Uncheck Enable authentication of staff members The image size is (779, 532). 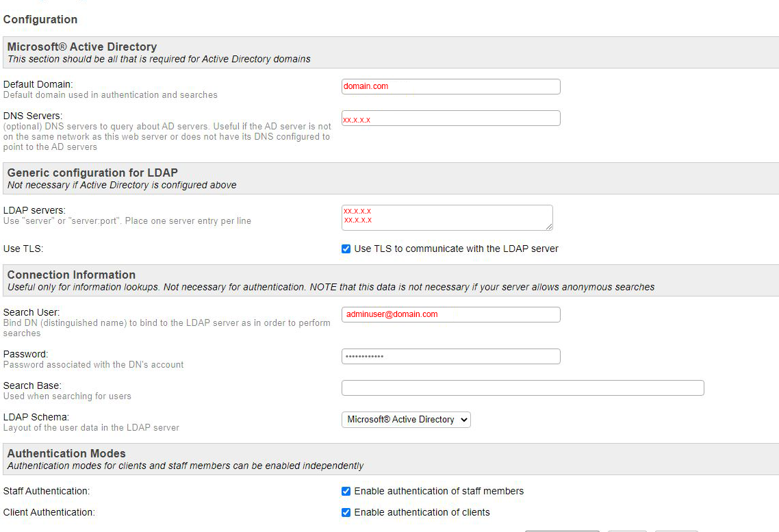(x=346, y=491)
